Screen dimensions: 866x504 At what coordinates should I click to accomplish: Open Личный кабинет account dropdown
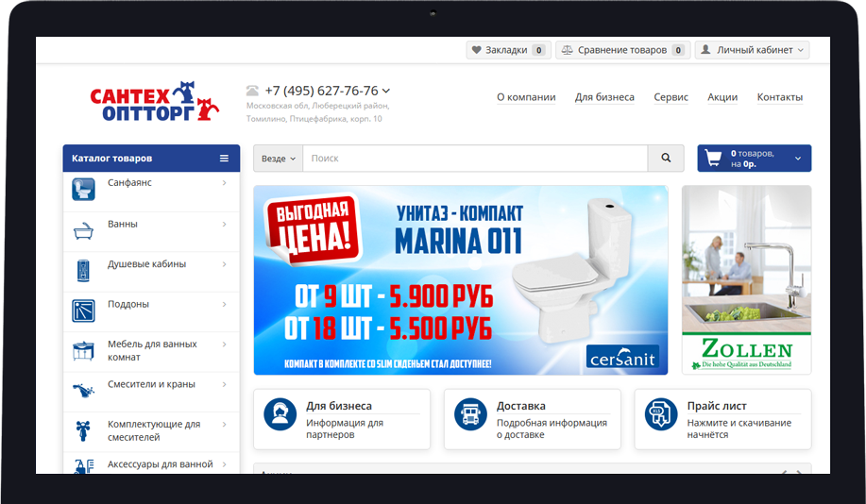pyautogui.click(x=753, y=50)
